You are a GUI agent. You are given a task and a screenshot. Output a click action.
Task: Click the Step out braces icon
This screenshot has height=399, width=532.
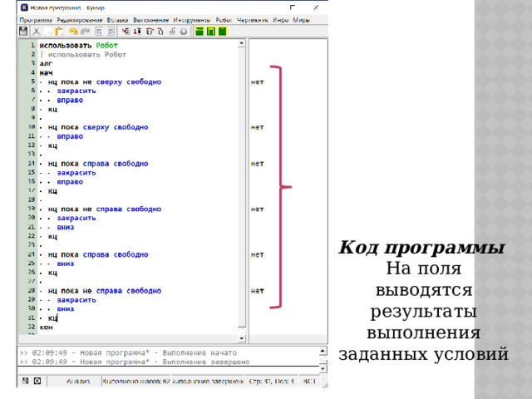(160, 32)
